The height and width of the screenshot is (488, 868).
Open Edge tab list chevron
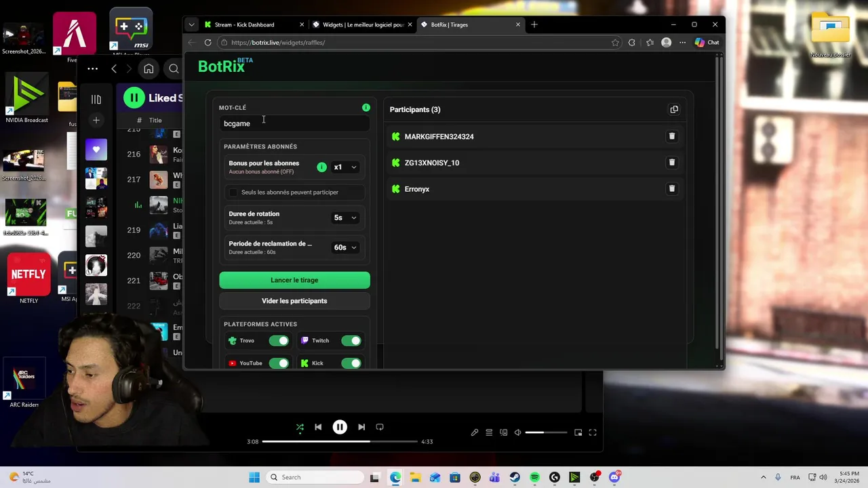pos(191,24)
